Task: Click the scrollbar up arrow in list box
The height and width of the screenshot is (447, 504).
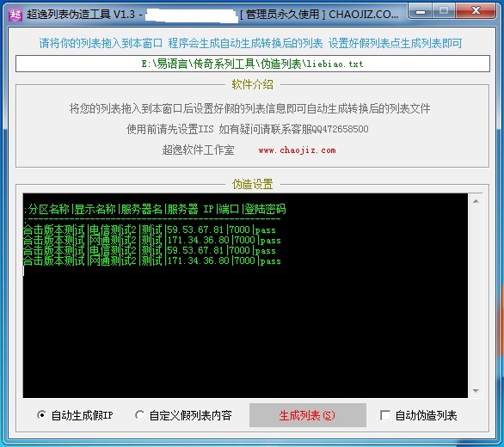Action: [476, 201]
